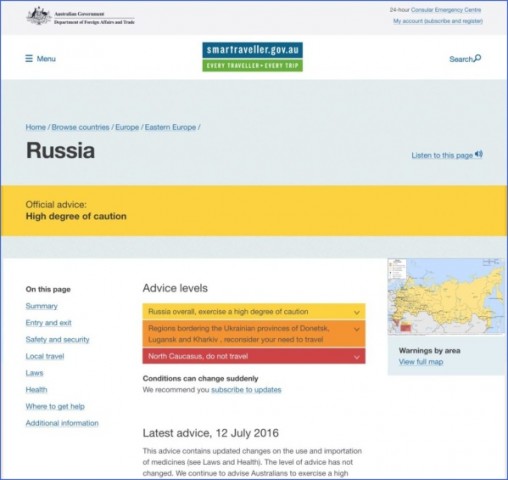Open the subscribe to updates link
Screen dimensions: 508x480
[246, 390]
